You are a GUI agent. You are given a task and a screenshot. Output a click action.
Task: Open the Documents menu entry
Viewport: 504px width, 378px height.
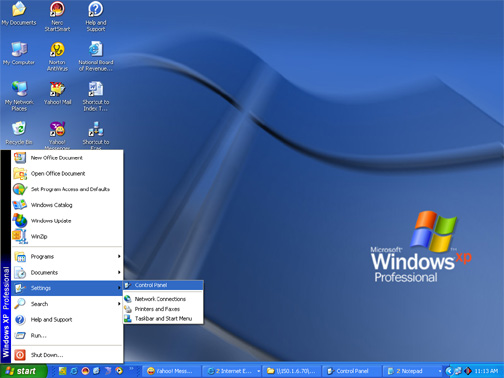pyautogui.click(x=67, y=272)
